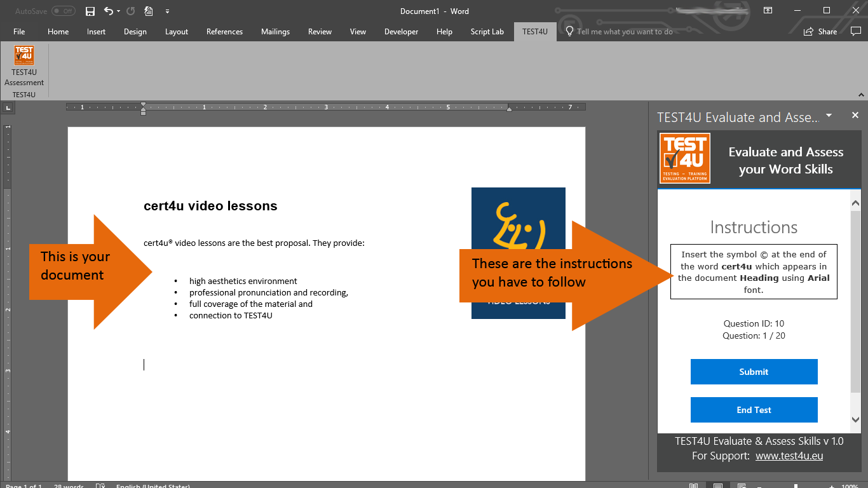
Task: Switch to the Review tab
Action: pyautogui.click(x=320, y=32)
